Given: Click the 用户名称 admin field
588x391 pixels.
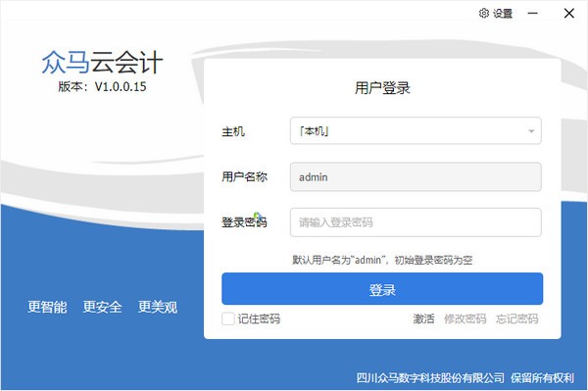Looking at the screenshot, I should (x=416, y=177).
